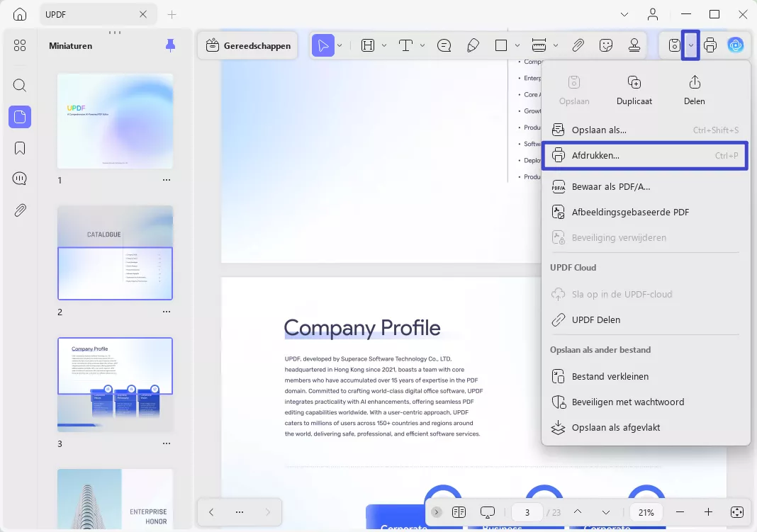This screenshot has height=532, width=757.
Task: Expand the text tool dropdown arrow
Action: pos(422,46)
